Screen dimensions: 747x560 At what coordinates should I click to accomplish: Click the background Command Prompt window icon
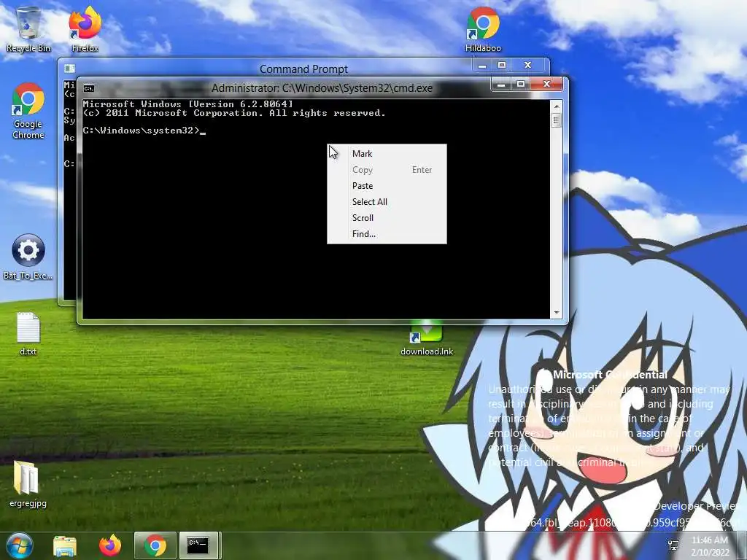(x=69, y=69)
